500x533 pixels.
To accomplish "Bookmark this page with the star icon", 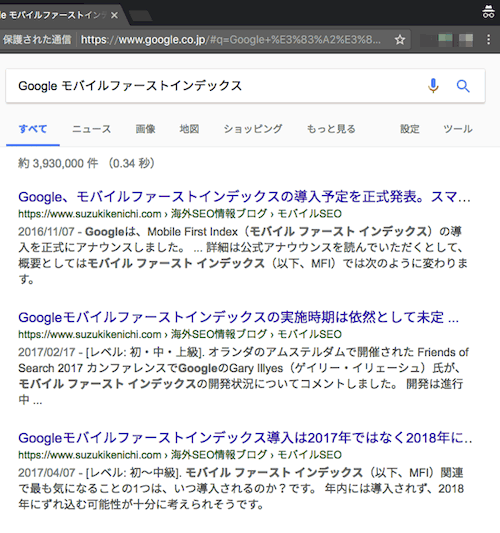I will coord(400,40).
